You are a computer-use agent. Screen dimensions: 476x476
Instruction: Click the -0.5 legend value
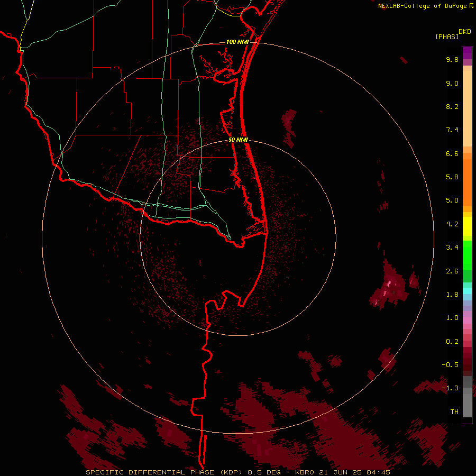450,365
